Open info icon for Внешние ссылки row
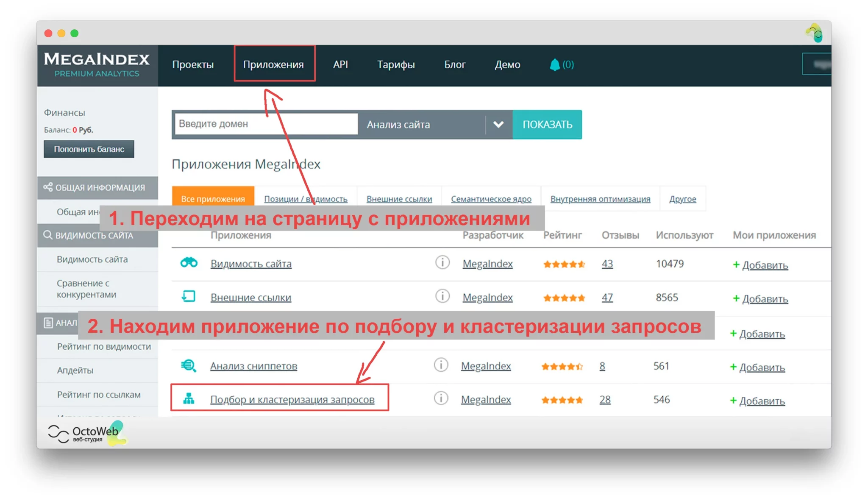This screenshot has width=868, height=501. [x=442, y=296]
